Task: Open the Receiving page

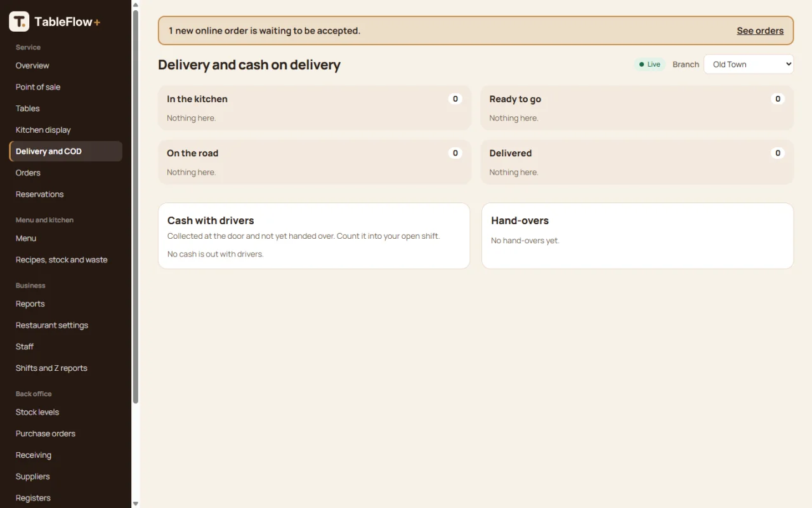Action: tap(65, 455)
